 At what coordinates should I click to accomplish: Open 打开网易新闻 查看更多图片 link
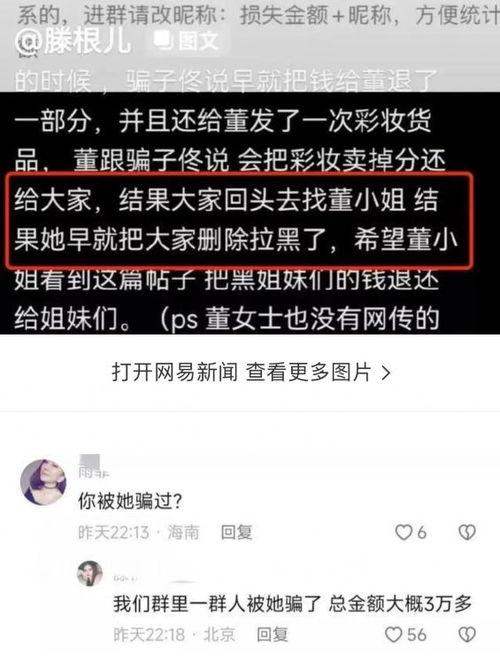tap(251, 372)
